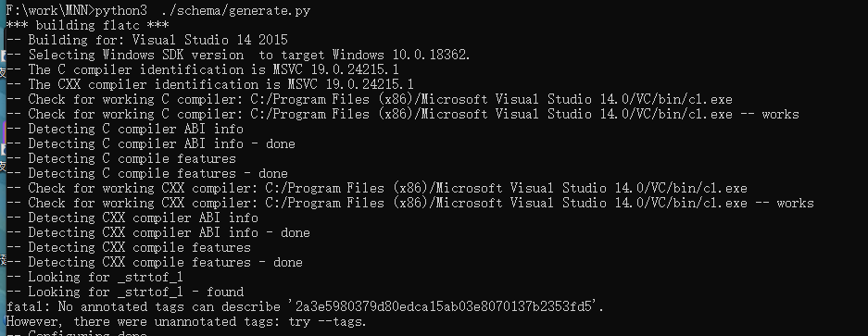Click "Detecting C compile features - done" line
The height and width of the screenshot is (336, 868).
(146, 174)
